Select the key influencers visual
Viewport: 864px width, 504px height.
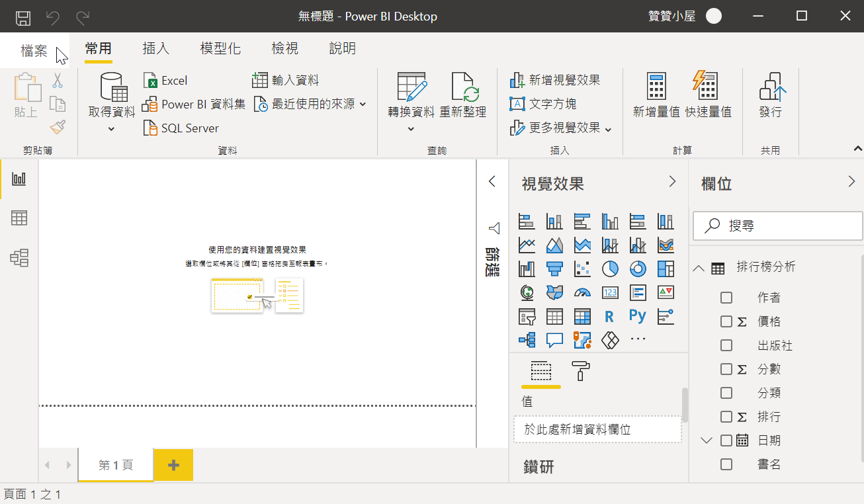[x=666, y=316]
